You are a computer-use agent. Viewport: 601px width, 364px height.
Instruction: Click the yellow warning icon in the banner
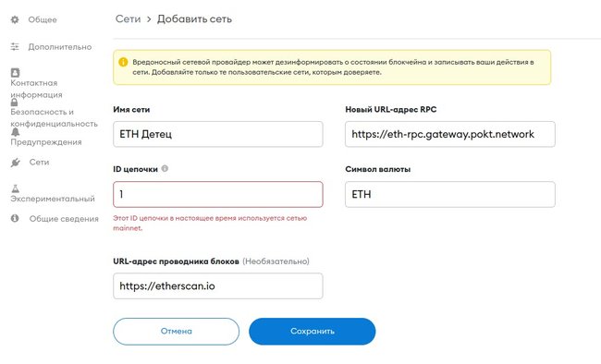click(x=123, y=62)
